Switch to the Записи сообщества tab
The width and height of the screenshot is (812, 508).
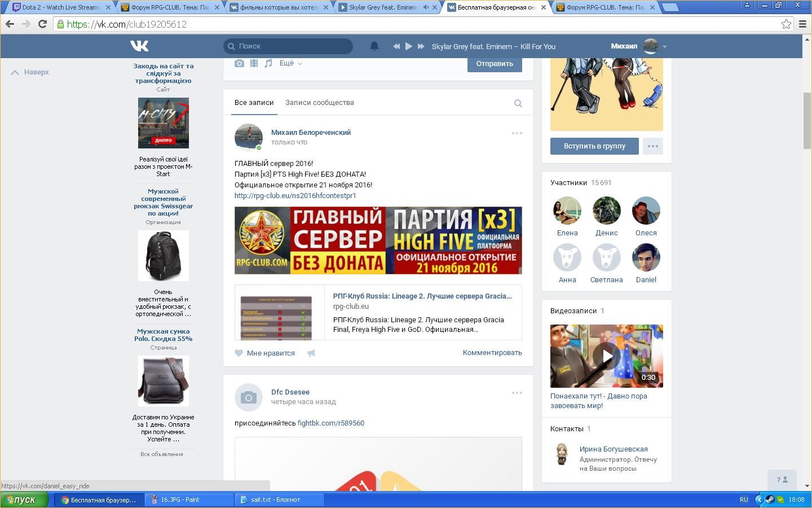[319, 103]
